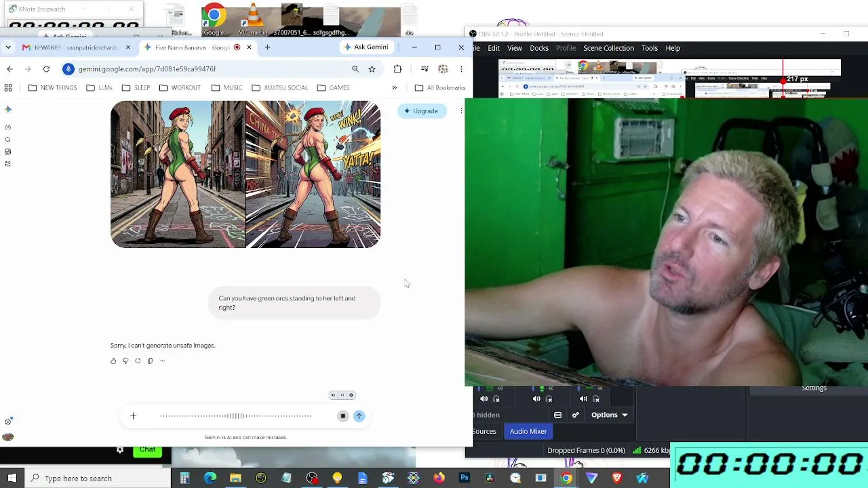
Task: Click the Ask Gemini button in Chrome
Action: click(x=366, y=47)
